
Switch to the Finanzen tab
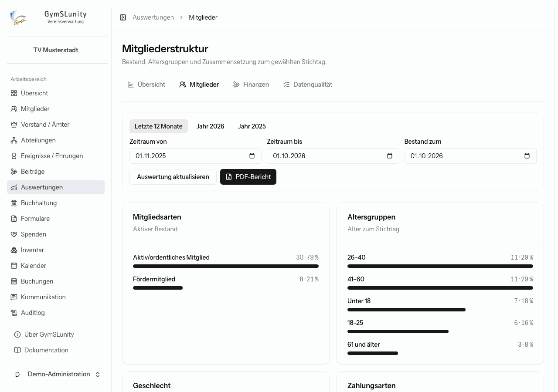pos(251,84)
